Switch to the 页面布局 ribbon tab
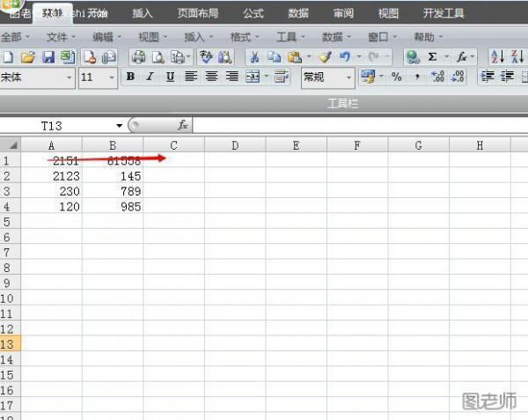This screenshot has height=420, width=528. coord(198,13)
